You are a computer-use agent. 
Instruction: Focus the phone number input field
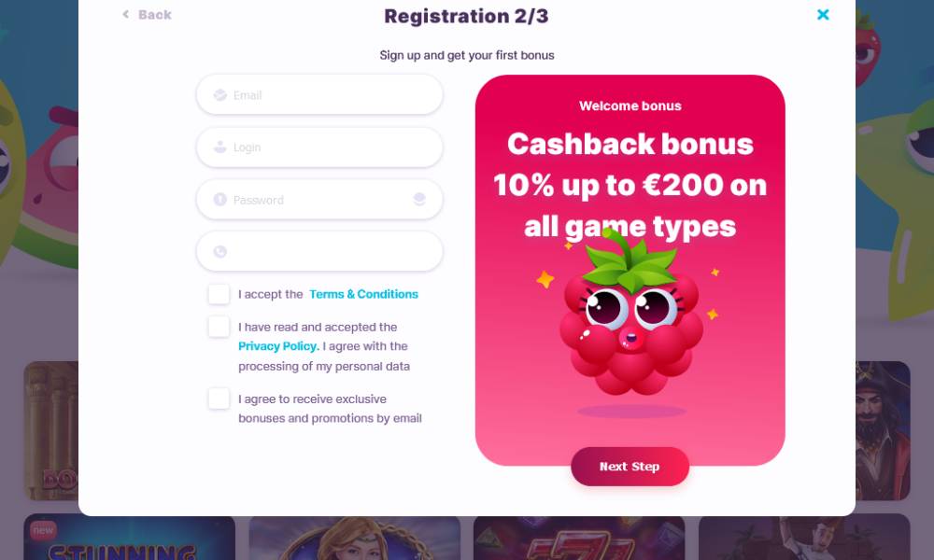point(319,251)
